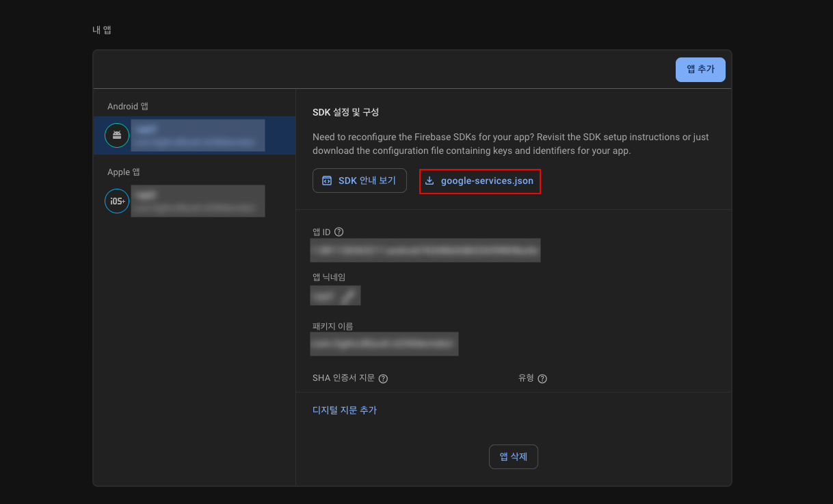Screen dimensions: 833x504
Task: Click the blurred 패키지 이름 value
Action: pyautogui.click(x=384, y=344)
